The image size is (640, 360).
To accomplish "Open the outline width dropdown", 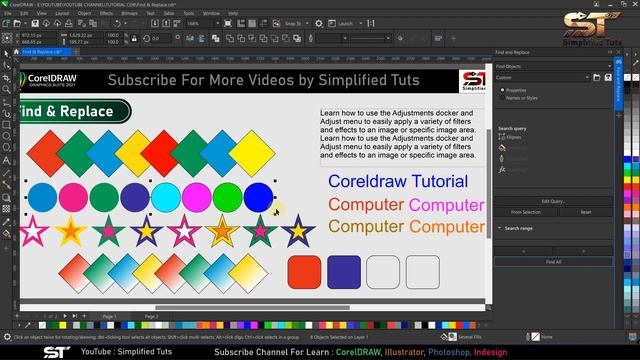I will [345, 38].
